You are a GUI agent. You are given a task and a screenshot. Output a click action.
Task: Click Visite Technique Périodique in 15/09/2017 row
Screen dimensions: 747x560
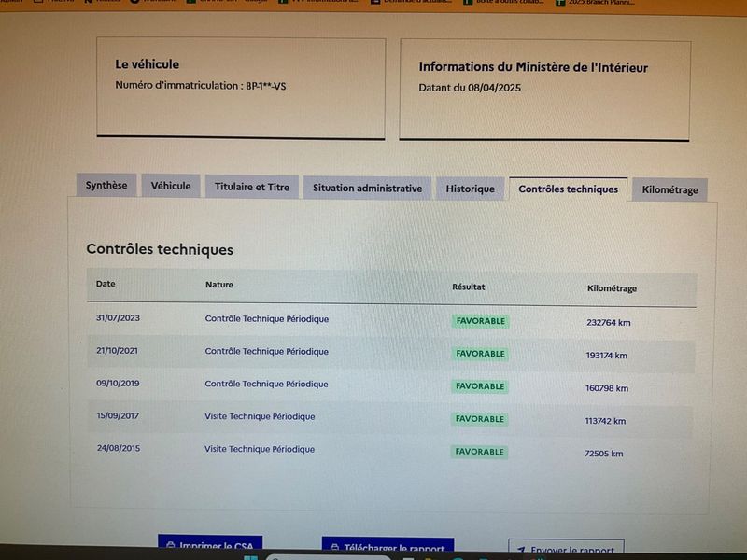[260, 416]
